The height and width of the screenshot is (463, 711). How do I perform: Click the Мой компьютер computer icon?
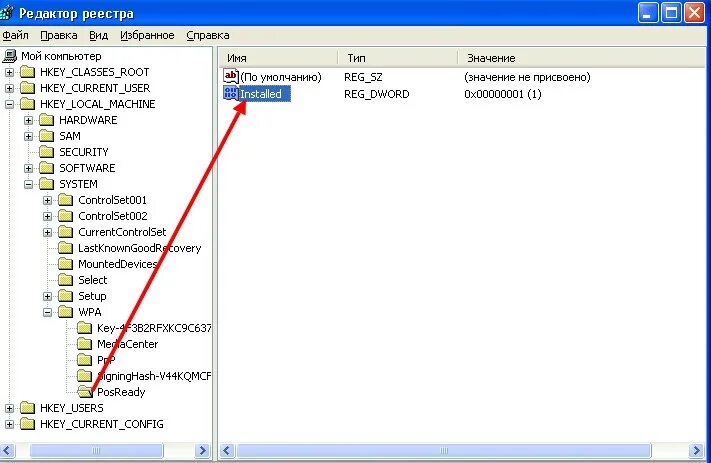(x=10, y=56)
